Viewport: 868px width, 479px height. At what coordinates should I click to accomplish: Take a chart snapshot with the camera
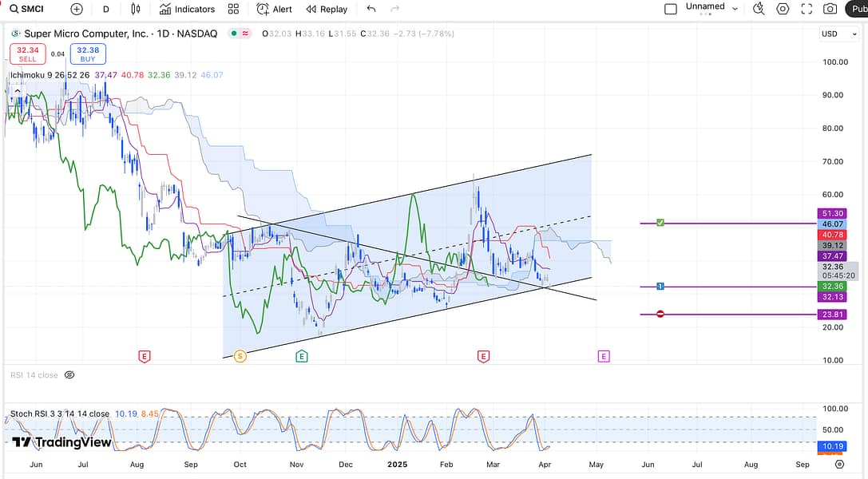point(830,10)
